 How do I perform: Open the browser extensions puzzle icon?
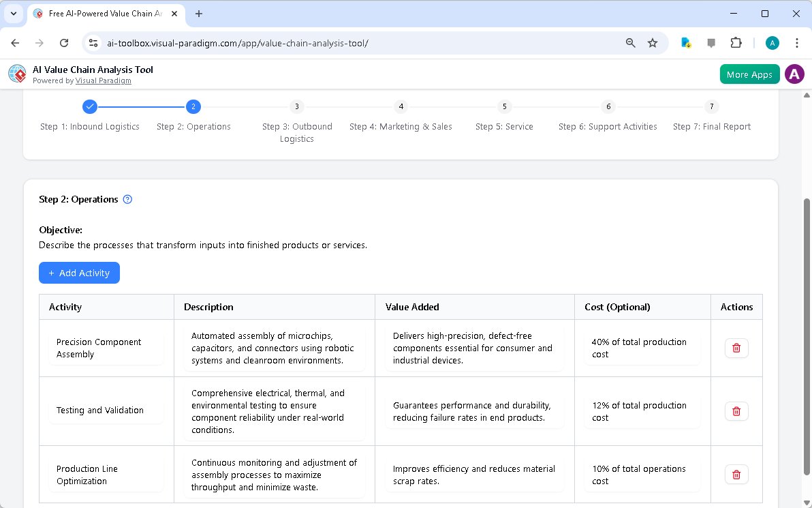click(x=736, y=42)
